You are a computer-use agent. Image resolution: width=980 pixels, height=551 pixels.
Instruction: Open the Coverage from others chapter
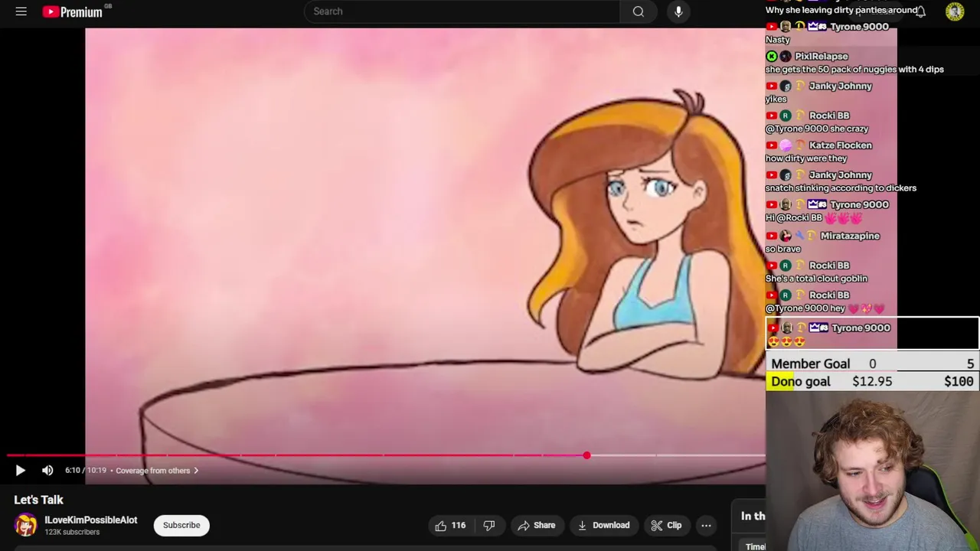point(157,471)
